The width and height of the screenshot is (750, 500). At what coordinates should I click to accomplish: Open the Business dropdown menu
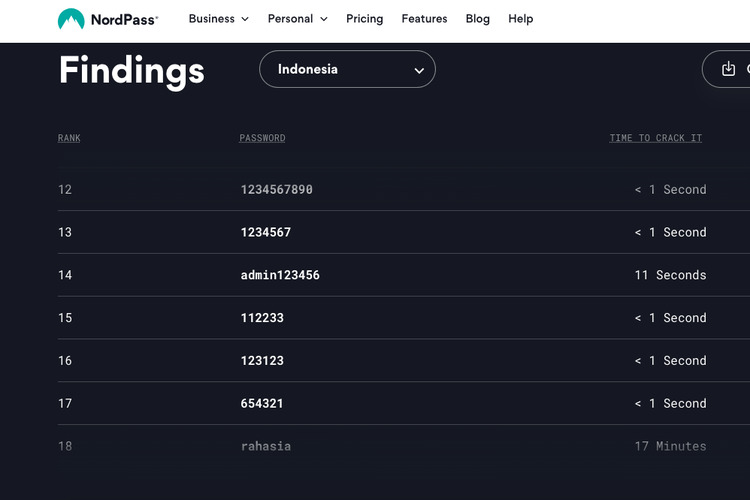pos(218,19)
